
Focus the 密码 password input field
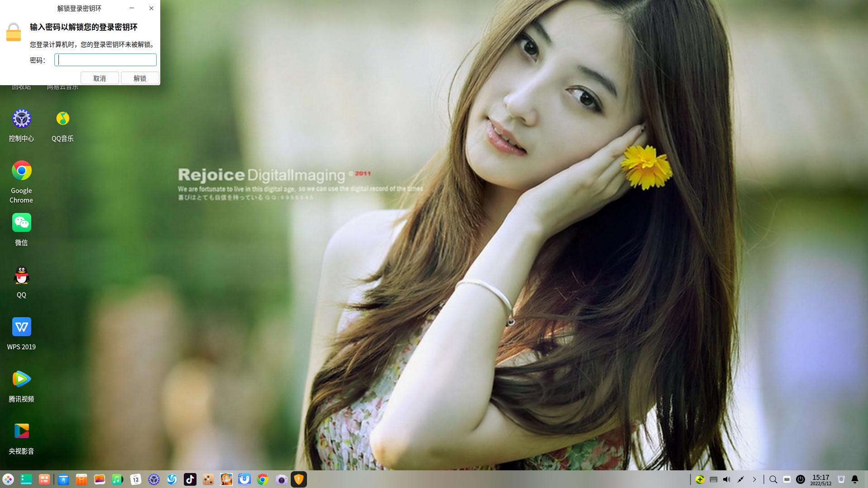pos(106,60)
